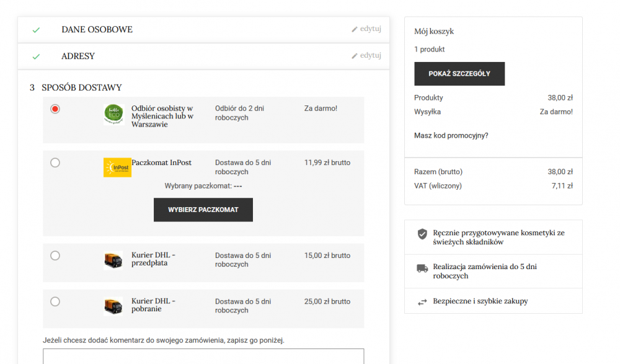Click the Realizacja zamówienia do 5 dni text
This screenshot has height=364, width=620.
click(485, 271)
